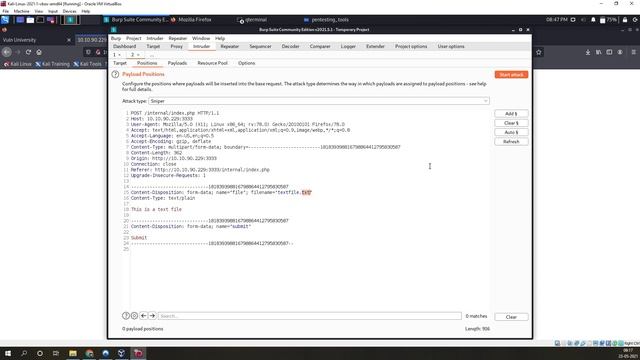Switch to Repeater tool tab

click(x=229, y=47)
